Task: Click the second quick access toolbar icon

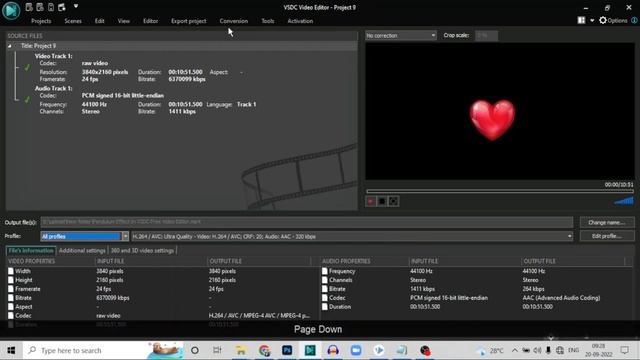Action: 40,7
